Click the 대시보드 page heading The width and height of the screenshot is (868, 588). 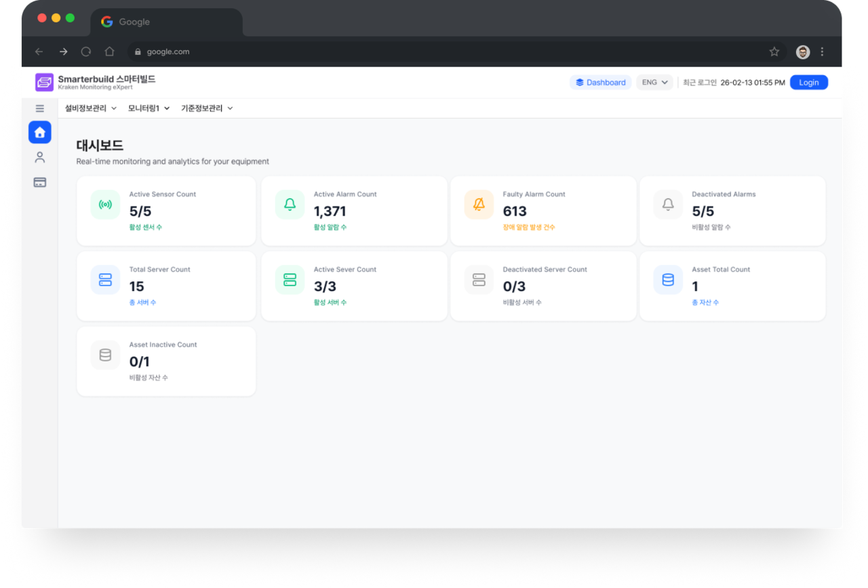100,146
